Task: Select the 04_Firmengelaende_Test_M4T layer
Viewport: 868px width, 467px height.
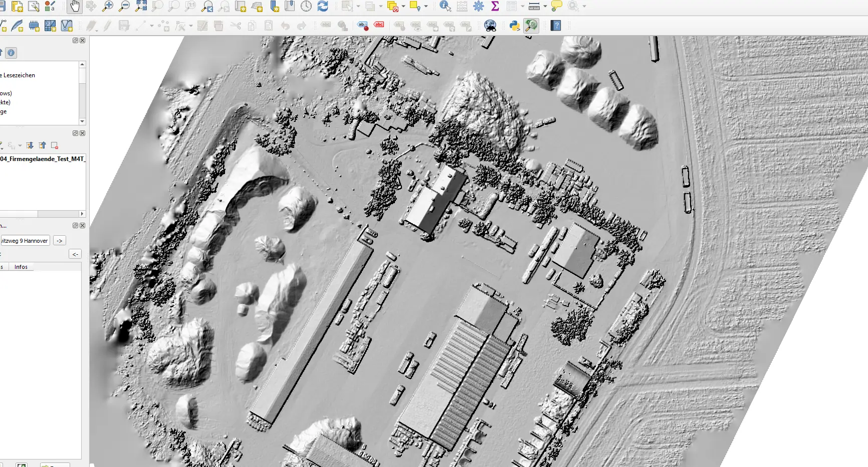Action: [x=43, y=159]
